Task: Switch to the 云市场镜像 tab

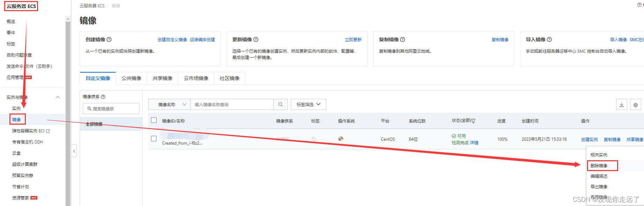Action: [196, 78]
